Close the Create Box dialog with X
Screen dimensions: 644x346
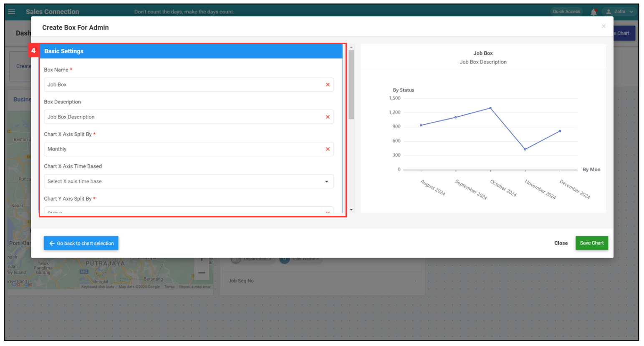604,26
